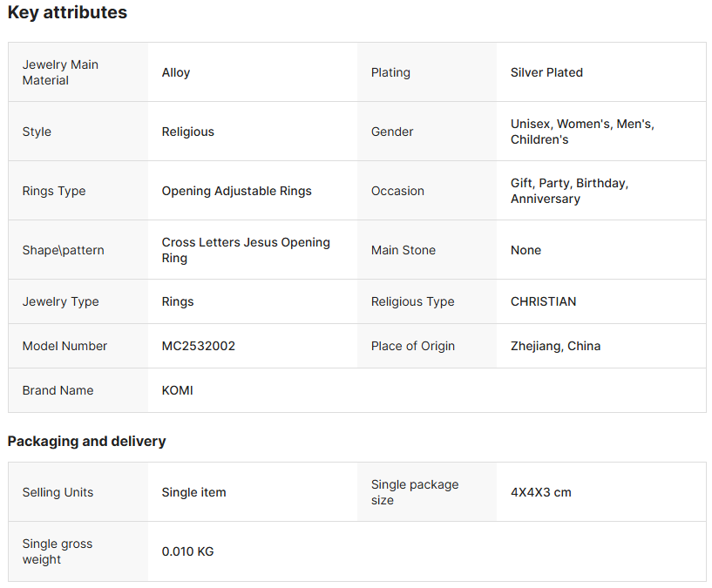Screen dimensions: 712x588
Task: Select the Alloy material value
Action: pos(176,72)
